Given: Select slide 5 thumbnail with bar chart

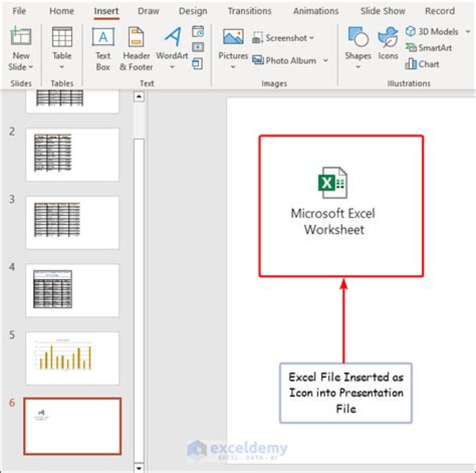Looking at the screenshot, I should [x=72, y=358].
